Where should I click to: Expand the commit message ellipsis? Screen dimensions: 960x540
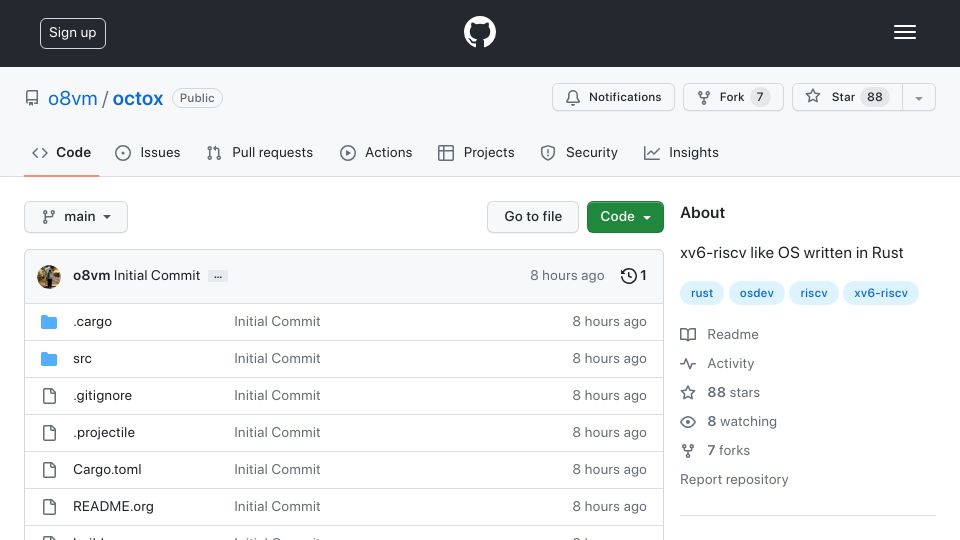218,276
